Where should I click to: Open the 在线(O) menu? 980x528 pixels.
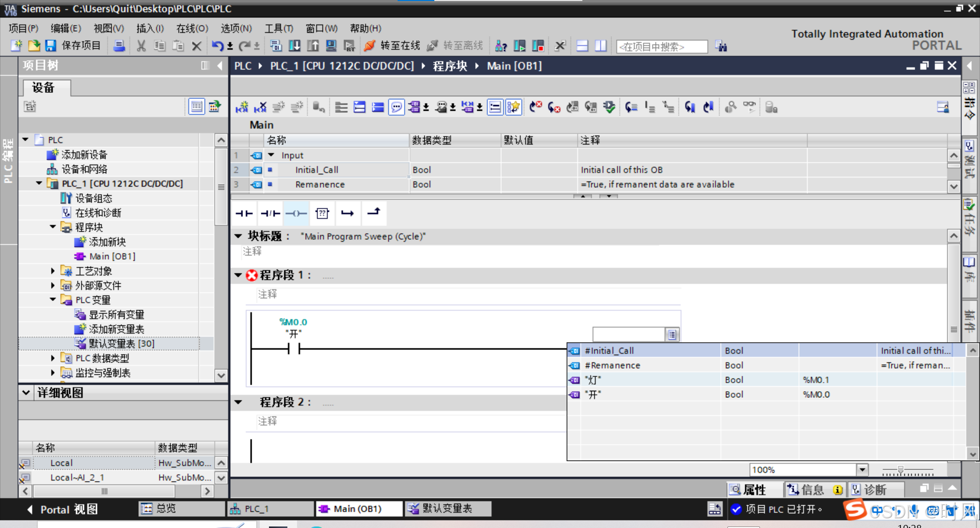192,29
